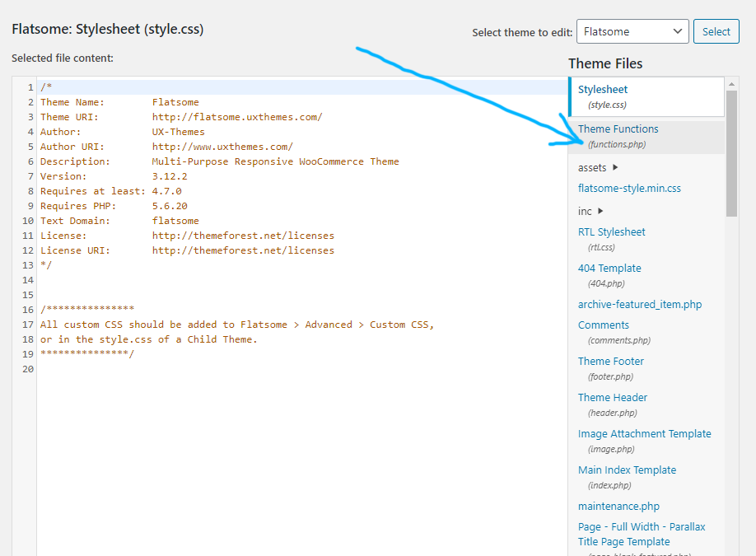This screenshot has width=756, height=556.
Task: Open the theme selection dropdown
Action: tap(632, 31)
